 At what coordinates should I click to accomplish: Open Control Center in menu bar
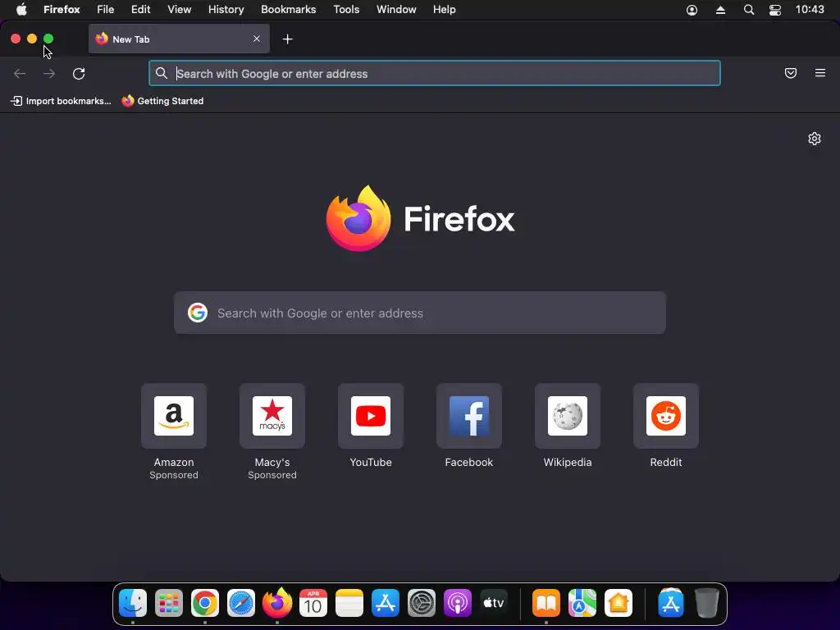775,10
